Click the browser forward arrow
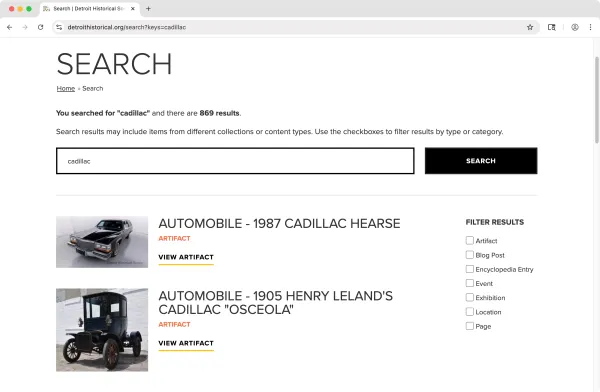The image size is (600, 392). click(x=25, y=27)
